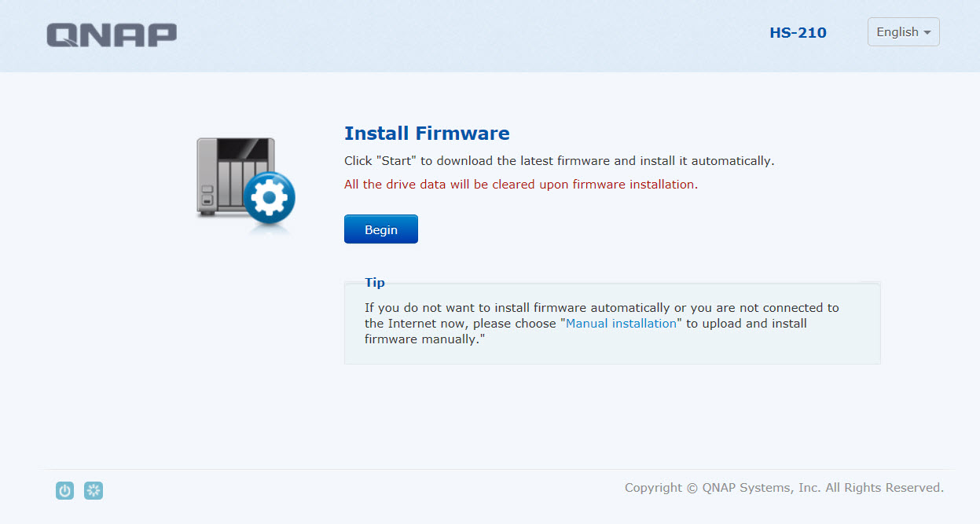Click "All Rights Reserved" footer text
Viewport: 980px width, 524px height.
883,488
